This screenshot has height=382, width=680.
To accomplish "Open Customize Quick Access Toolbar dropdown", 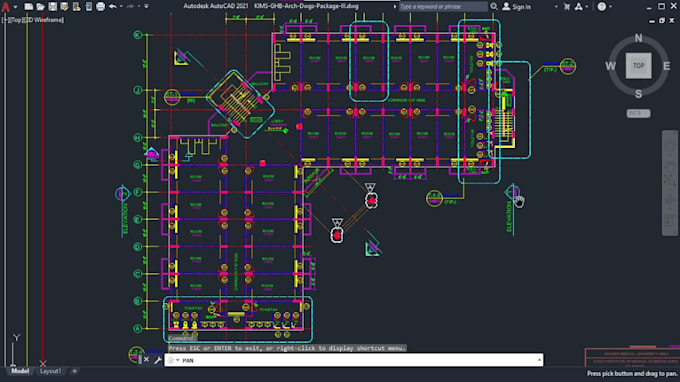I will 147,7.
